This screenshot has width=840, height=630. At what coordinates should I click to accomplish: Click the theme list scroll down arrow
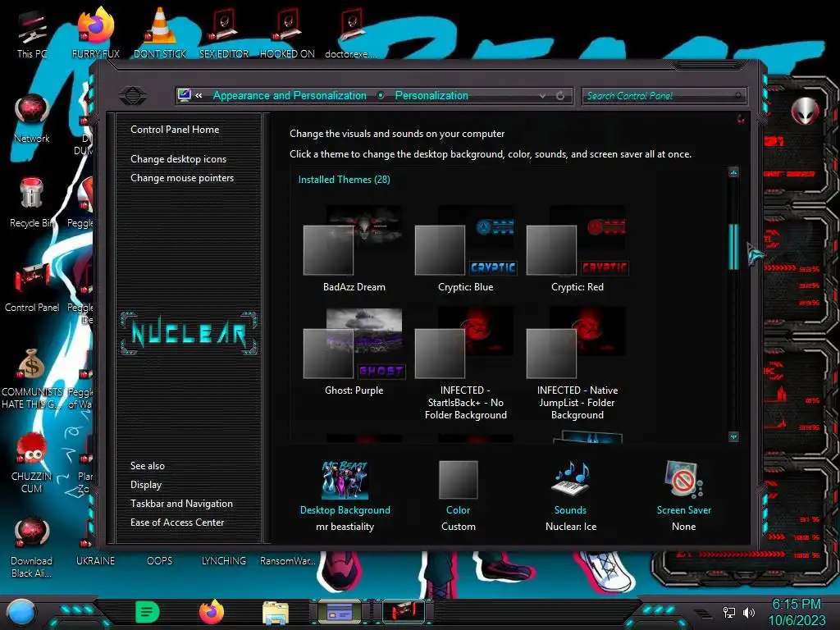coord(733,436)
